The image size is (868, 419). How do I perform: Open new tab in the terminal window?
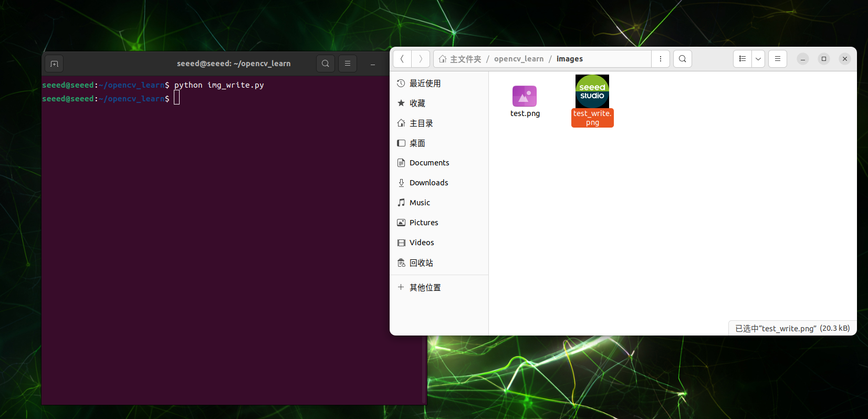pyautogui.click(x=54, y=64)
